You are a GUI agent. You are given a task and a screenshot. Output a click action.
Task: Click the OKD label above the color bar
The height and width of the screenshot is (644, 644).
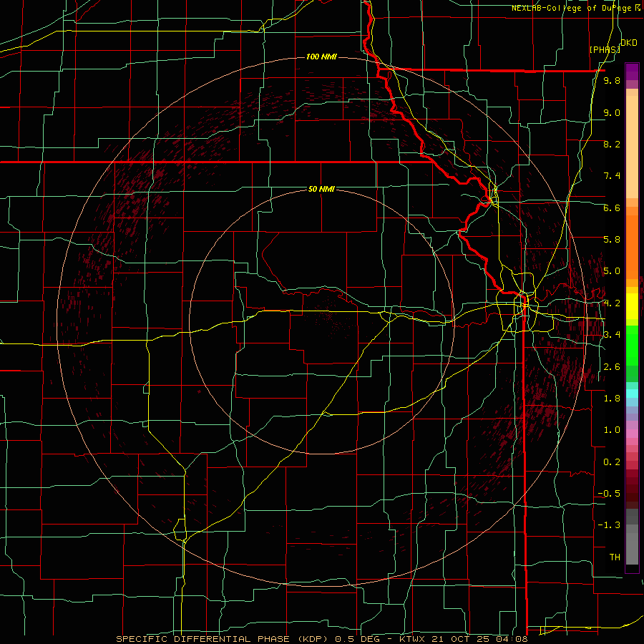629,43
